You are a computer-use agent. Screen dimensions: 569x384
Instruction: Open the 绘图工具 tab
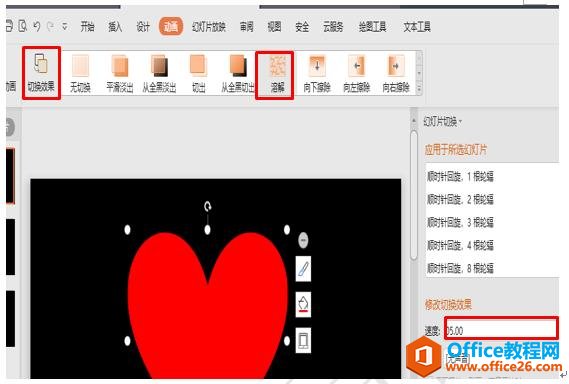[x=372, y=26]
